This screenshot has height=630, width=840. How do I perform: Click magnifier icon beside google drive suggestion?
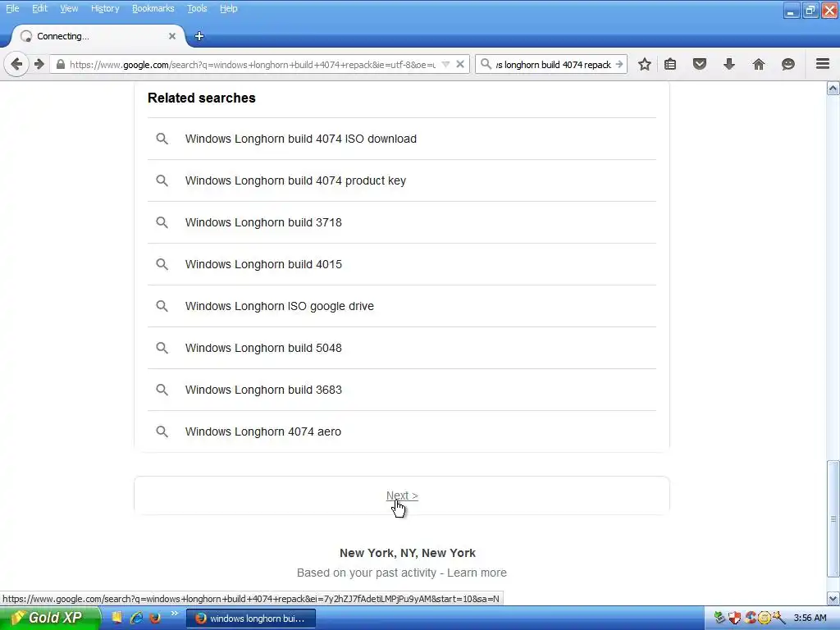162,306
